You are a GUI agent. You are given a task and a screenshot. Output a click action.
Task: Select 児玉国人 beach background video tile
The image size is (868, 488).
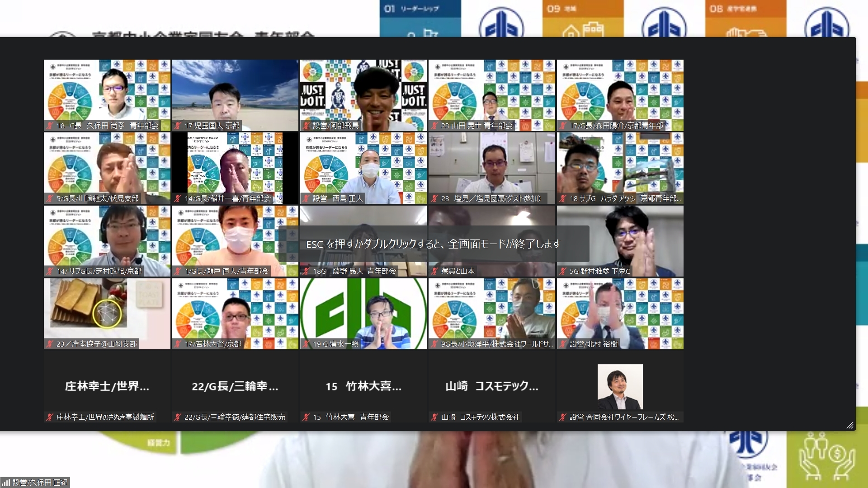click(x=235, y=95)
